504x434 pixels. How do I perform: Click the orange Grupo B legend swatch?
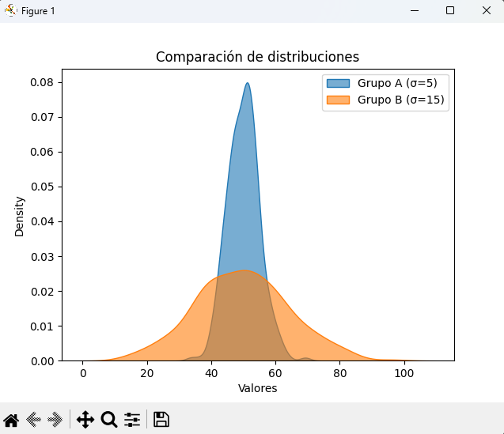point(338,100)
